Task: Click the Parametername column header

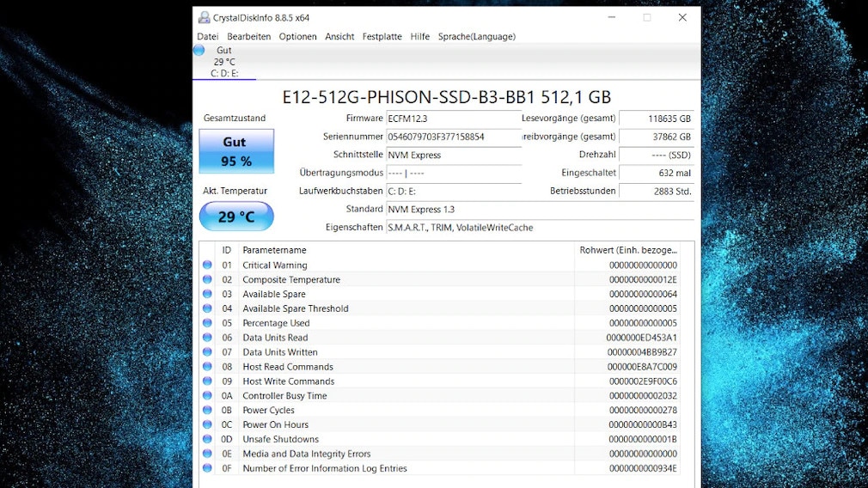Action: (x=274, y=250)
